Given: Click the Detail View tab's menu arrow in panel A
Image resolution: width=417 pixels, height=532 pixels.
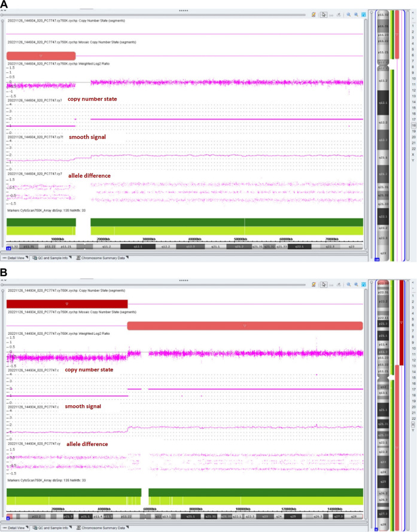Looking at the screenshot, I should click(x=26, y=258).
